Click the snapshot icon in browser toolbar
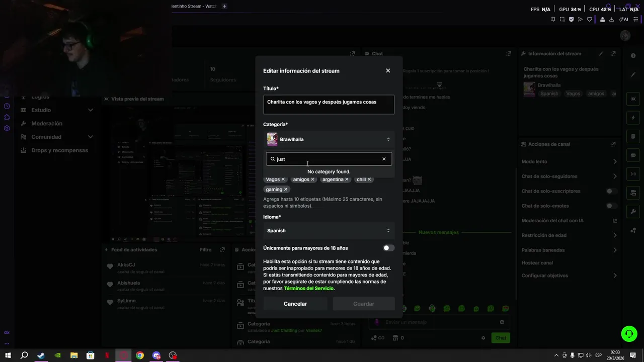The width and height of the screenshot is (644, 362). (x=562, y=20)
